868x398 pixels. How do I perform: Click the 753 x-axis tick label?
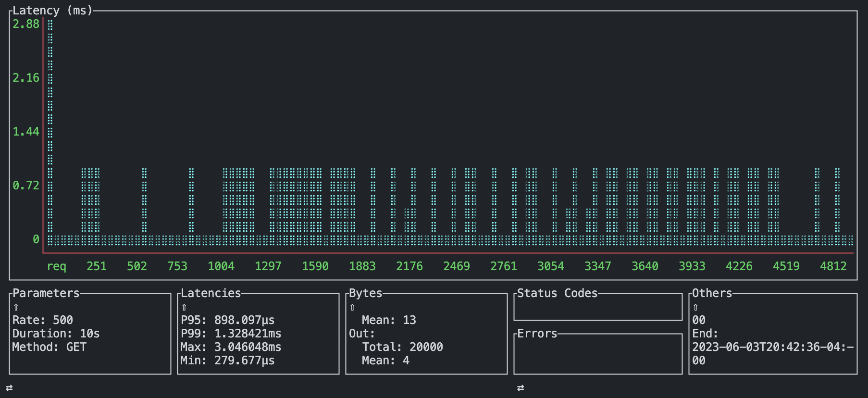tap(177, 266)
